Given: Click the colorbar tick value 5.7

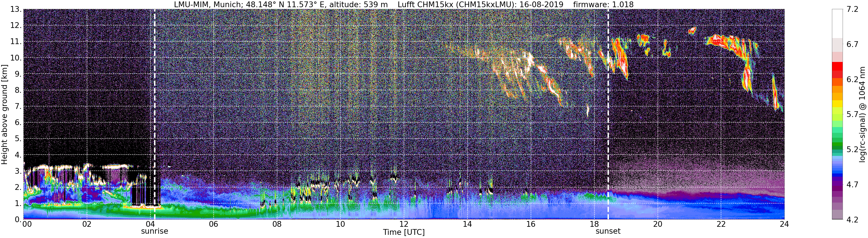Looking at the screenshot, I should point(852,114).
